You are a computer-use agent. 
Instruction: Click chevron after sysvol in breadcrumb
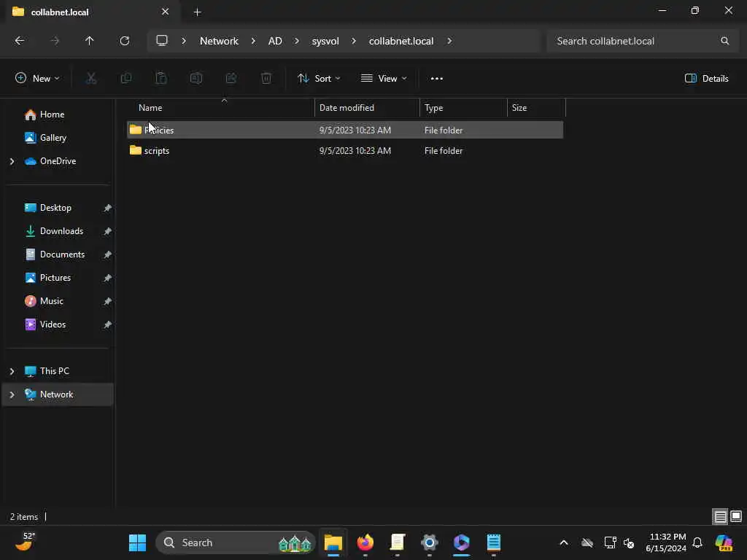coord(354,41)
